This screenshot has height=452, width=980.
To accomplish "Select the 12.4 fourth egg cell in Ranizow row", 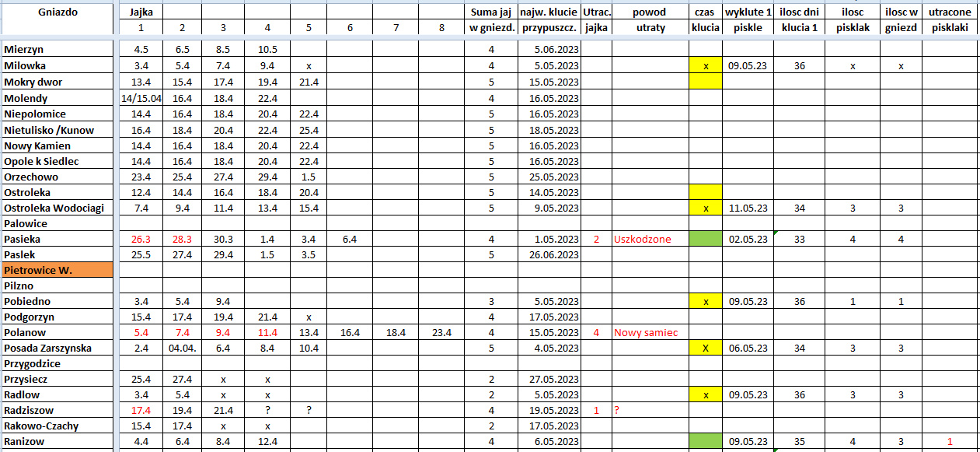I will 267,442.
